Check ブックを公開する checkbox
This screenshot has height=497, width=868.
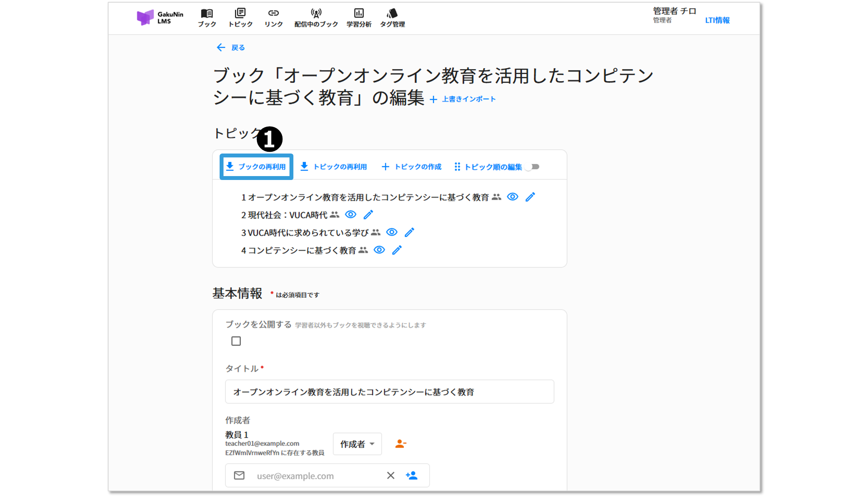(236, 341)
